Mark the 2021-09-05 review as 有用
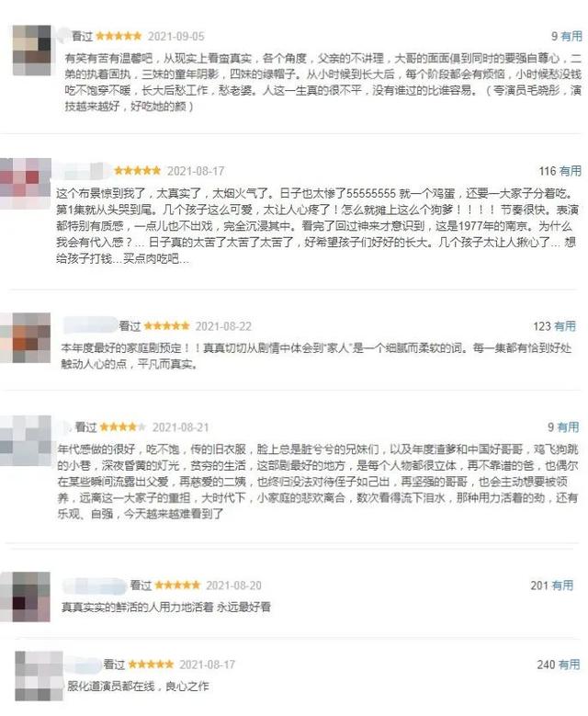 pyautogui.click(x=571, y=36)
